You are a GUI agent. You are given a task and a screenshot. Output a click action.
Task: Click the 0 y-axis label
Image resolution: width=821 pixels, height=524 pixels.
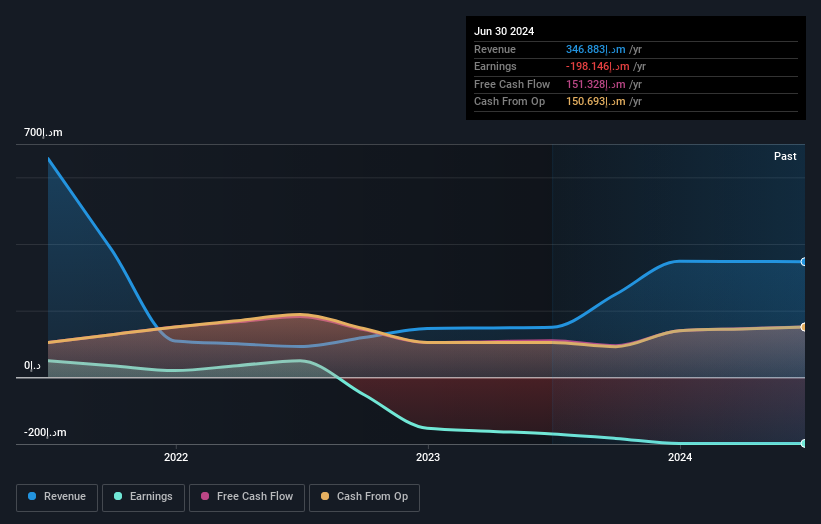pyautogui.click(x=32, y=365)
